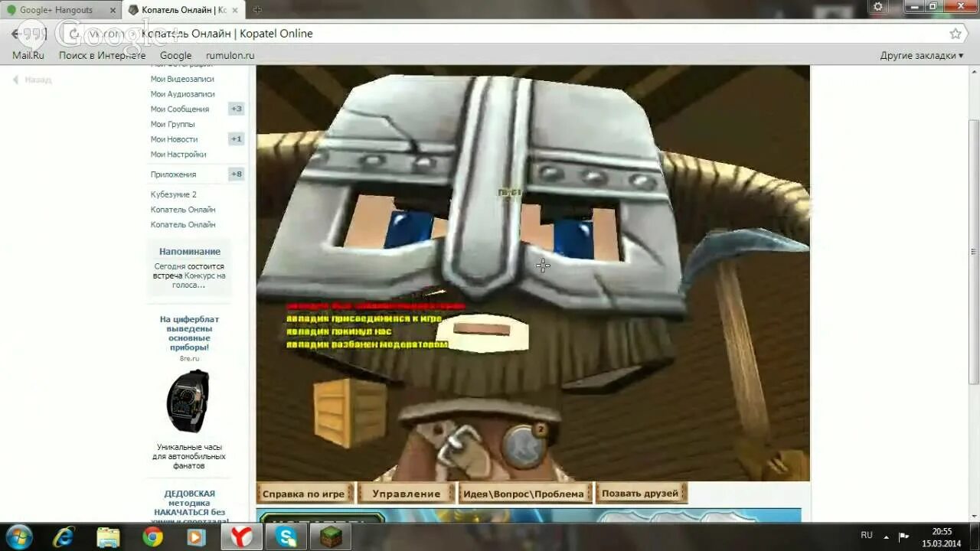This screenshot has height=551, width=980.
Task: Click the Управление button
Action: coord(406,494)
